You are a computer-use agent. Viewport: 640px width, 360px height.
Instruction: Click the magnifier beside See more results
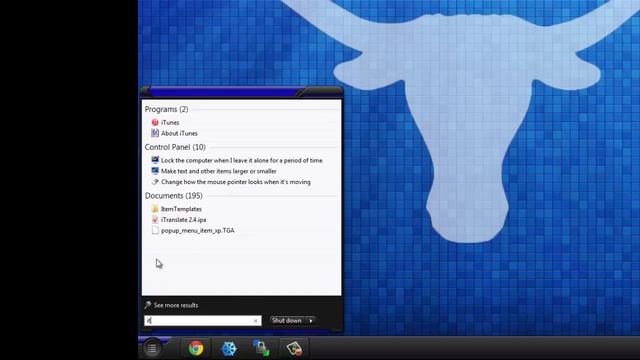pos(148,305)
